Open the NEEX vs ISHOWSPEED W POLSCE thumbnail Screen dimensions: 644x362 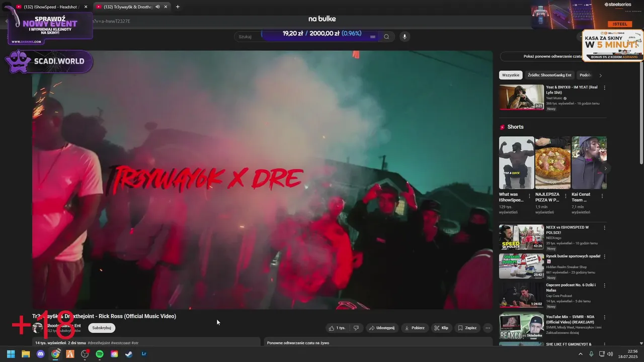tap(521, 237)
